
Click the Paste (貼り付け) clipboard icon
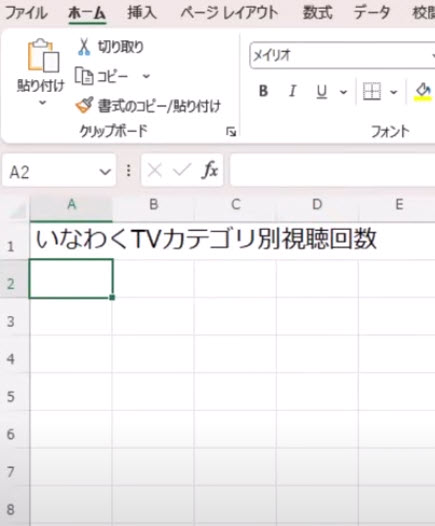[43, 55]
